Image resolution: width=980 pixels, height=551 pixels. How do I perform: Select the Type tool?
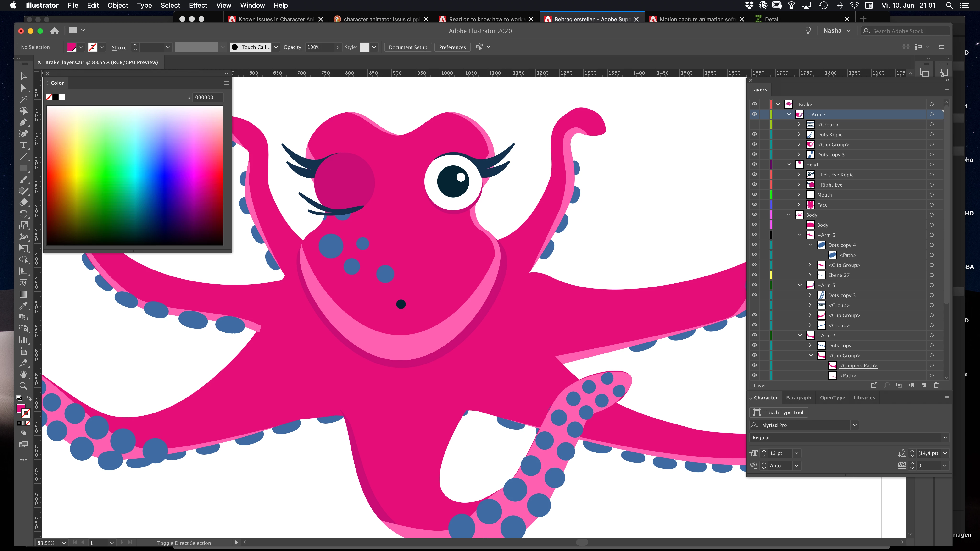pos(23,145)
